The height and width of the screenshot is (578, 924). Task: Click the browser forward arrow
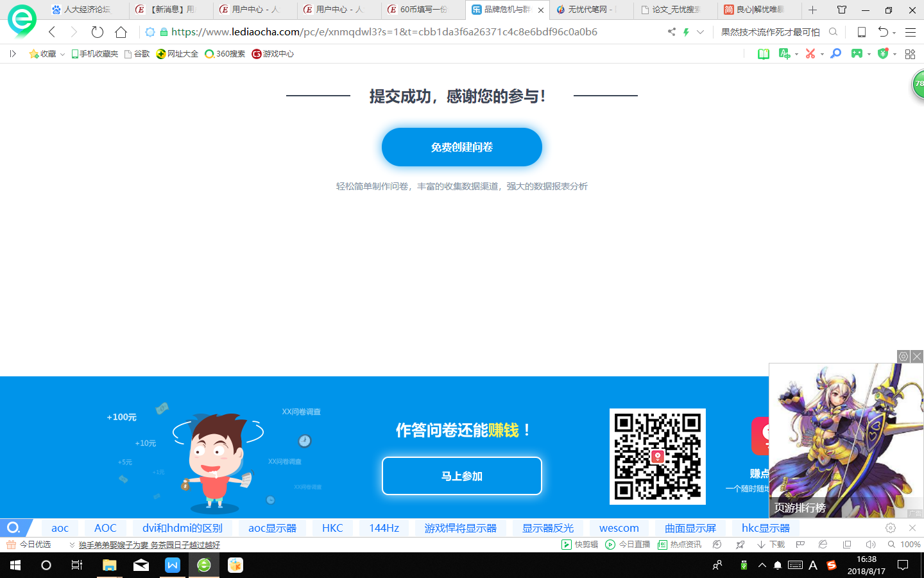74,32
